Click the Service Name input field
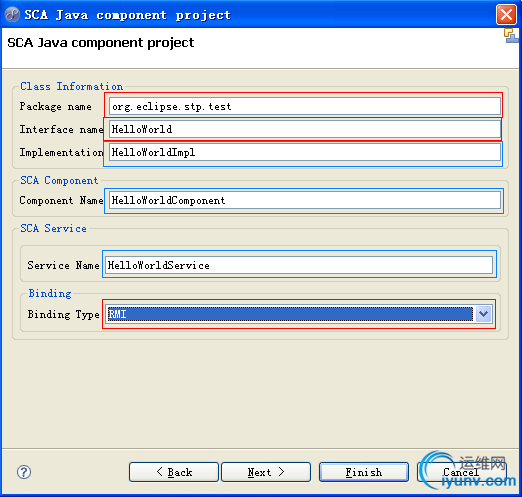Screen dimensions: 522x497 click(299, 265)
